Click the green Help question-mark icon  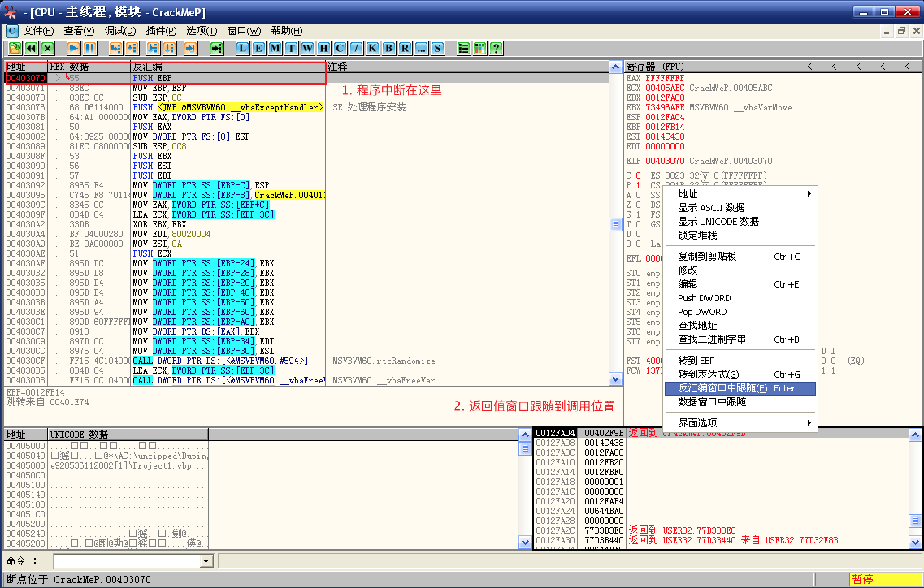(x=496, y=49)
